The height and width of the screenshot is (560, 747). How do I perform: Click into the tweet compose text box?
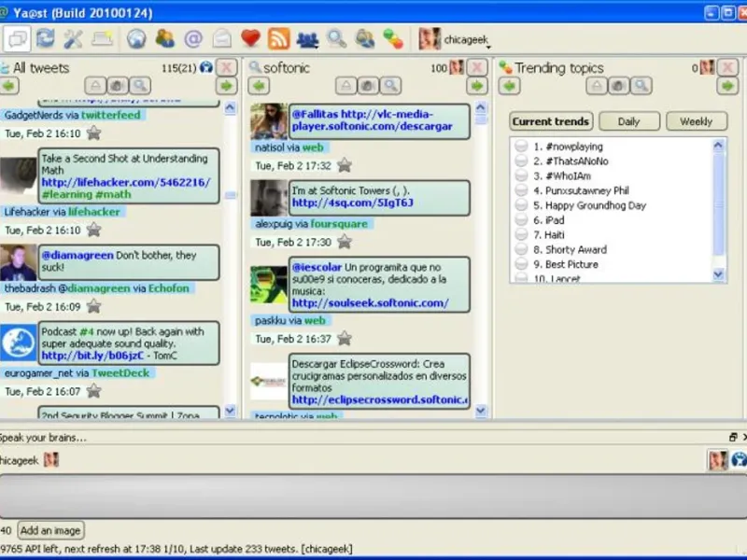373,497
